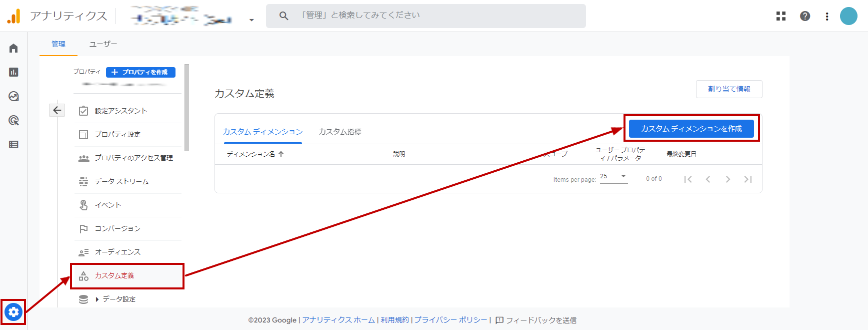The height and width of the screenshot is (330, 868).
Task: Open the Explore icon in sidebar
Action: (13, 96)
